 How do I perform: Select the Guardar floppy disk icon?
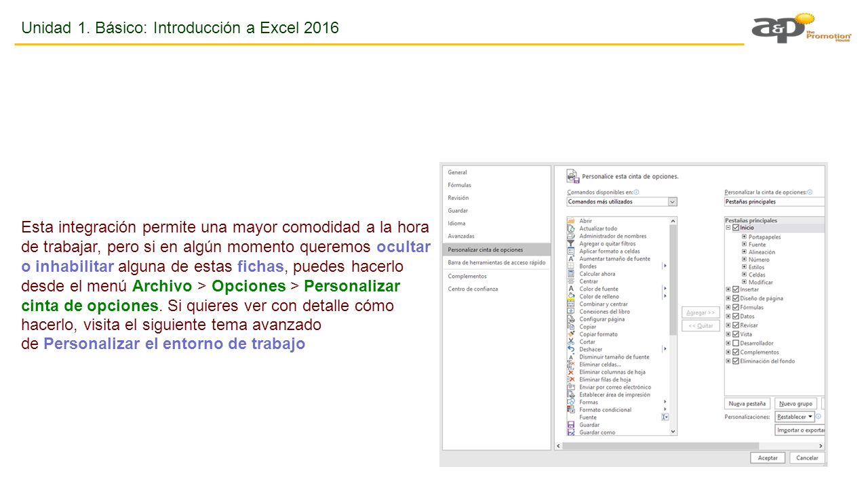pyautogui.click(x=571, y=425)
